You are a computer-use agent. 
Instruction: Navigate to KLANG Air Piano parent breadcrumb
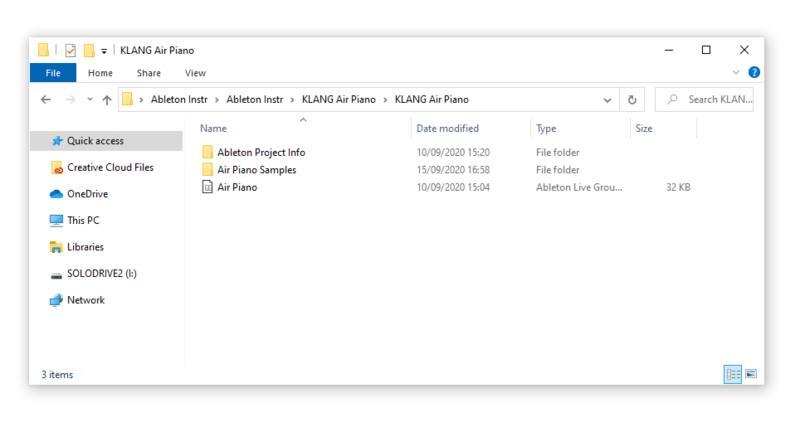click(338, 100)
